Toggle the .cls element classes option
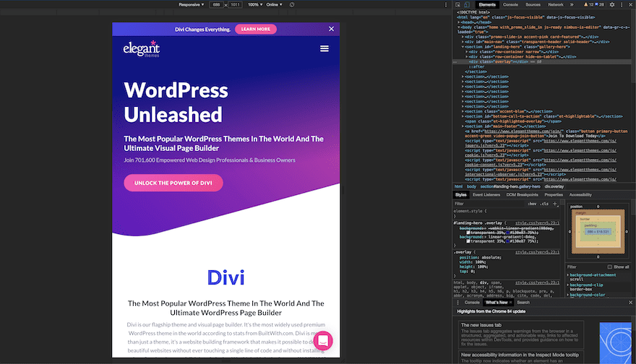Viewport: 636px width, 364px height. click(545, 204)
